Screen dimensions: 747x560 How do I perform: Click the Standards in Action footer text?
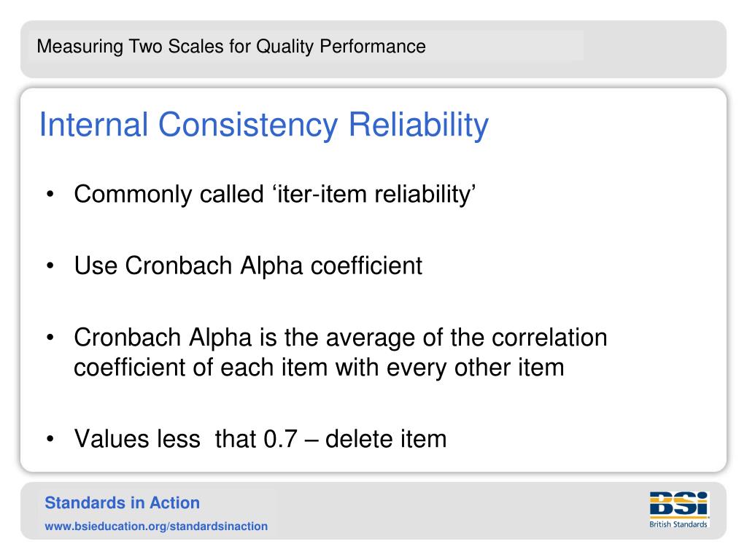(x=123, y=503)
